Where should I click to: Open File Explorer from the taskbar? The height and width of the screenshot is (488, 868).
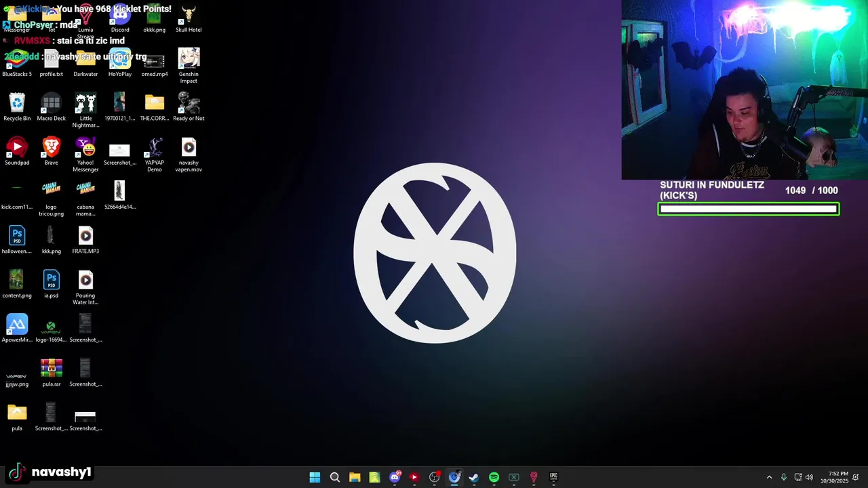tap(355, 477)
